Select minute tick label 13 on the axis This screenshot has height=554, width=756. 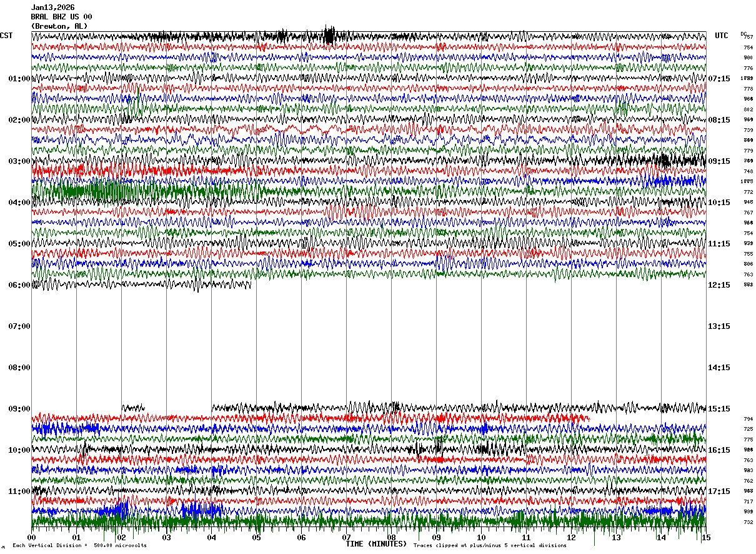616,538
